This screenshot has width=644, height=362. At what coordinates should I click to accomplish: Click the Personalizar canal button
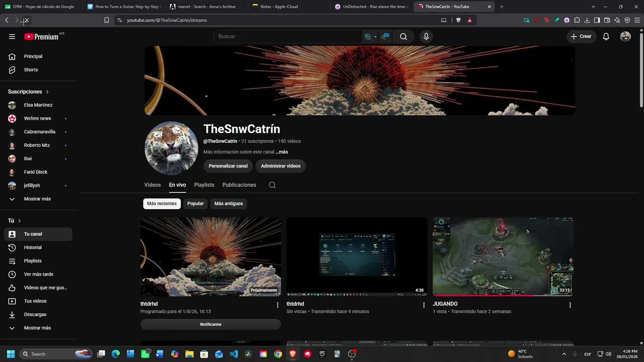click(228, 166)
